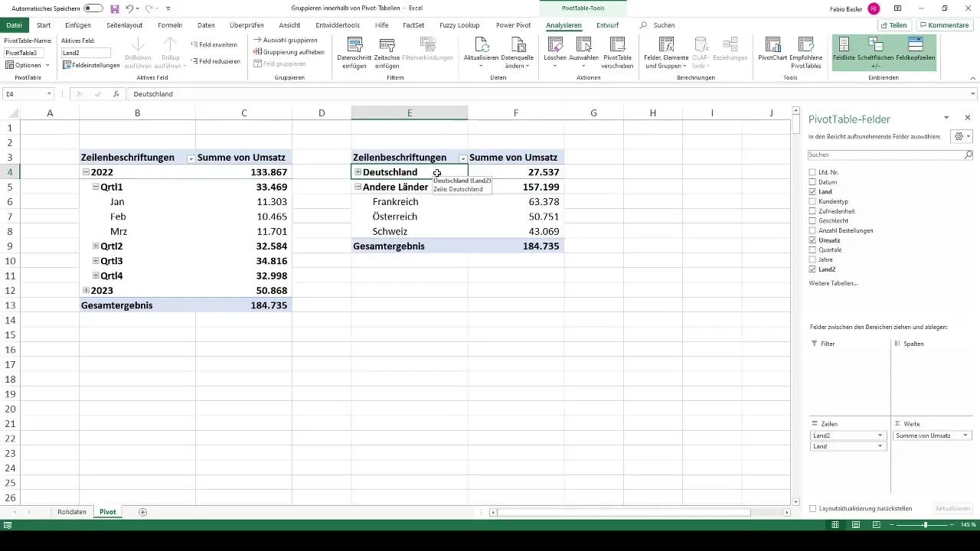
Task: Collapse the Andere Länder group
Action: [358, 187]
